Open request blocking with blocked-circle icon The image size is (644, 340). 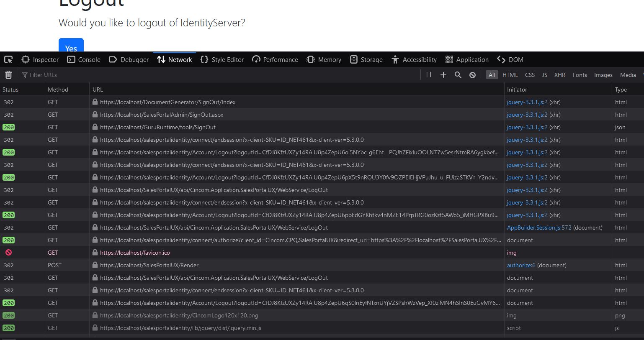click(x=472, y=74)
